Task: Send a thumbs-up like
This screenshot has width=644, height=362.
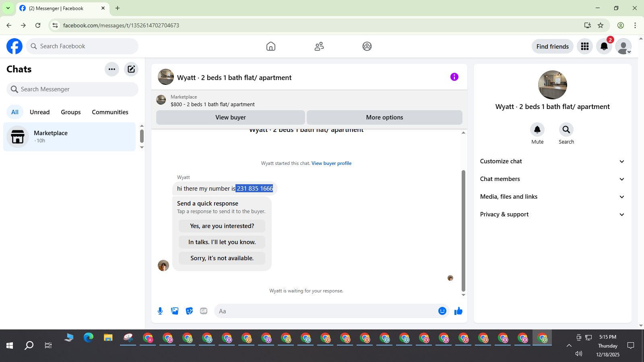Action: (458, 311)
